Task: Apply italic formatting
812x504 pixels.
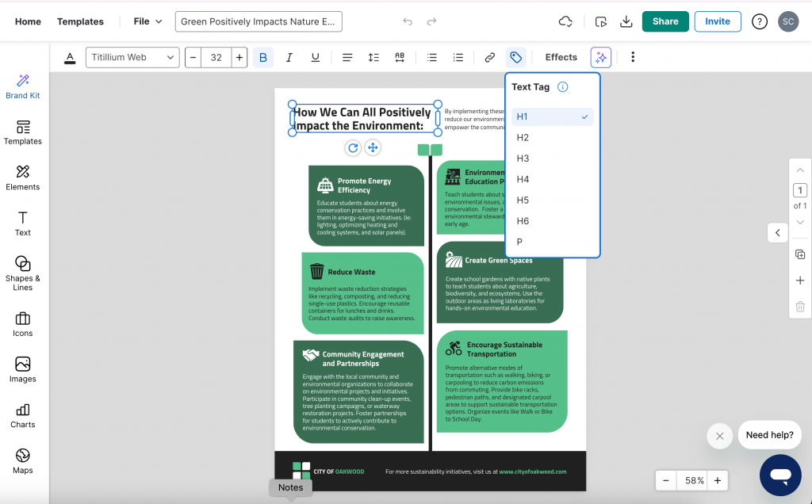Action: tap(289, 56)
